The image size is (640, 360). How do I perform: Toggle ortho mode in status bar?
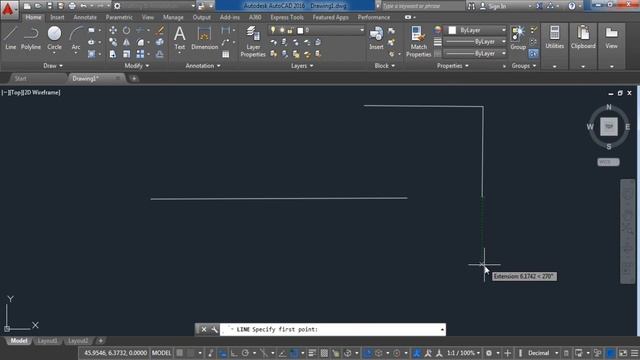(234, 353)
